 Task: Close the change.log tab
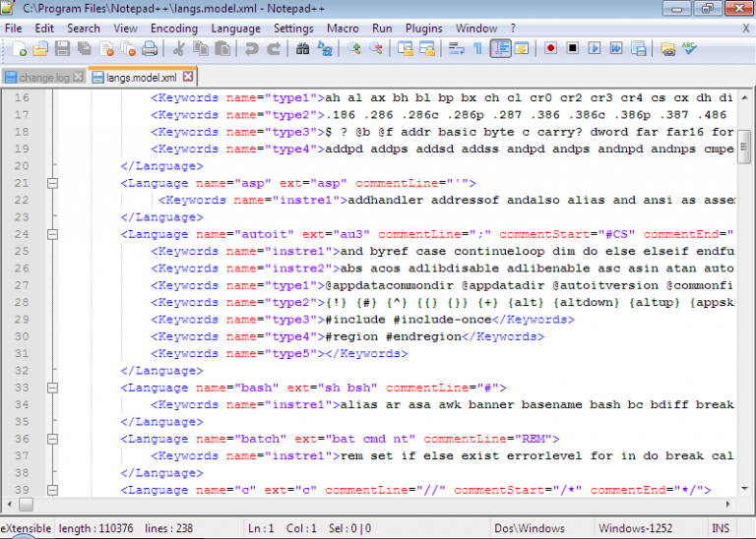point(78,77)
